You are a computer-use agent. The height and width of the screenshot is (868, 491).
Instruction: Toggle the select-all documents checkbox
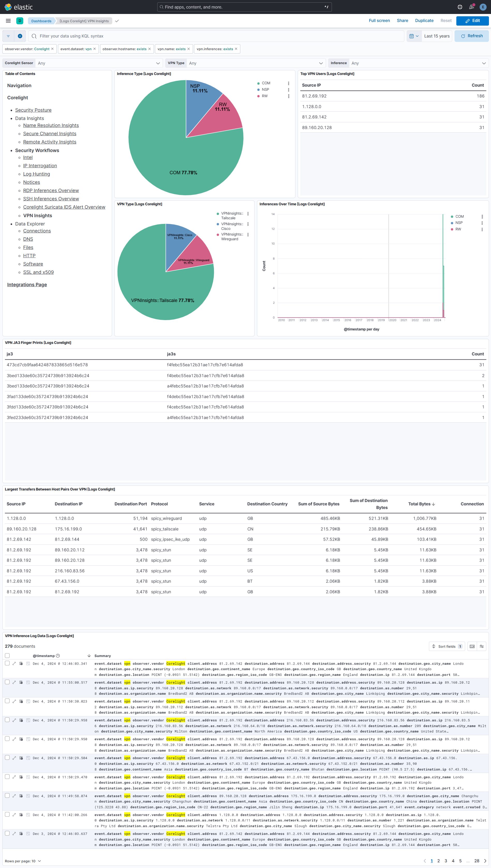coord(8,655)
